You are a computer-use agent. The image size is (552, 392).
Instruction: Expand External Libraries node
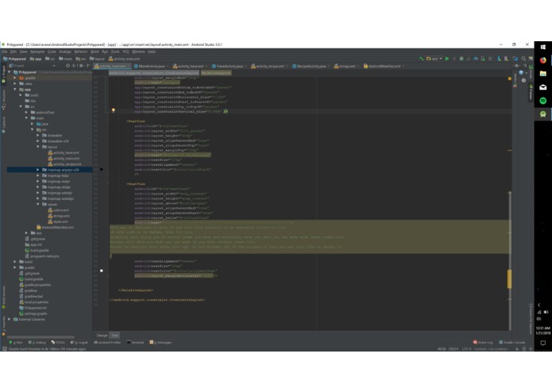click(x=10, y=319)
